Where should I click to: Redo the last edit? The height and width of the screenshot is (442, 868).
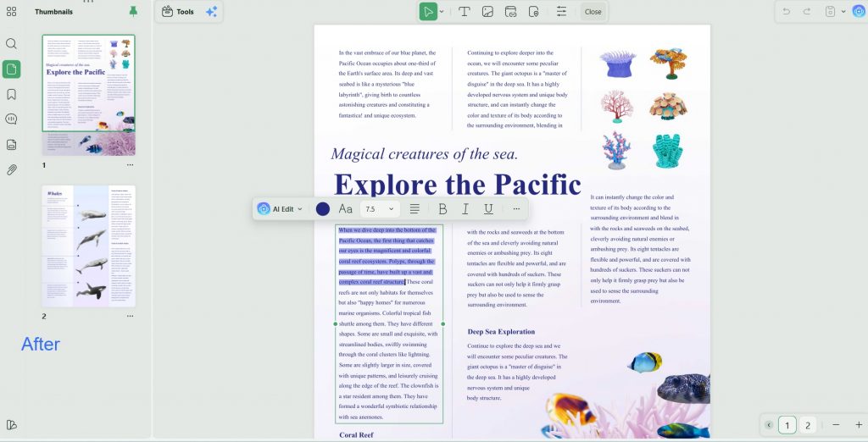(807, 12)
